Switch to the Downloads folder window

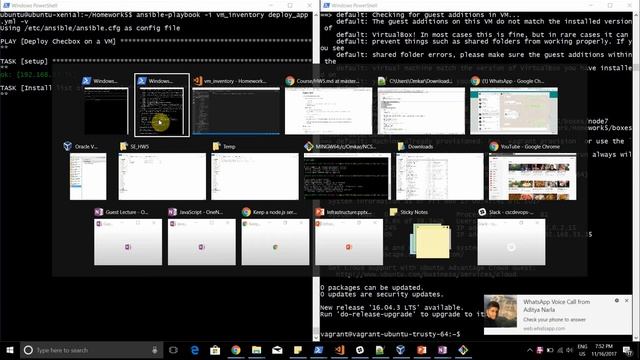[x=440, y=171]
